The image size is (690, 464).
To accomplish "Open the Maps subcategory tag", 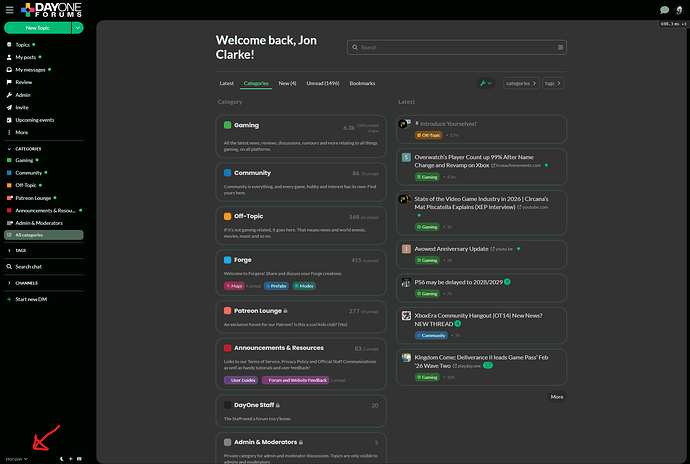I will tap(234, 286).
